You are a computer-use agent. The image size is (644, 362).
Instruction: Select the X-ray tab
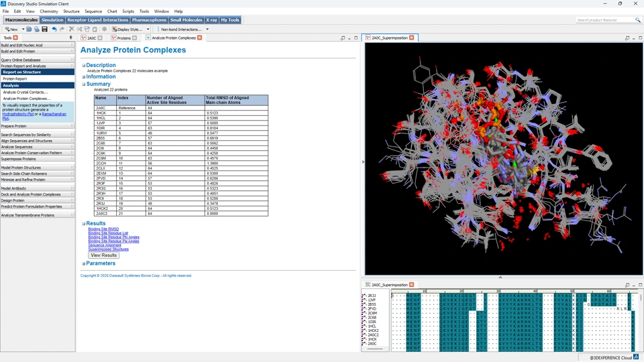(211, 19)
